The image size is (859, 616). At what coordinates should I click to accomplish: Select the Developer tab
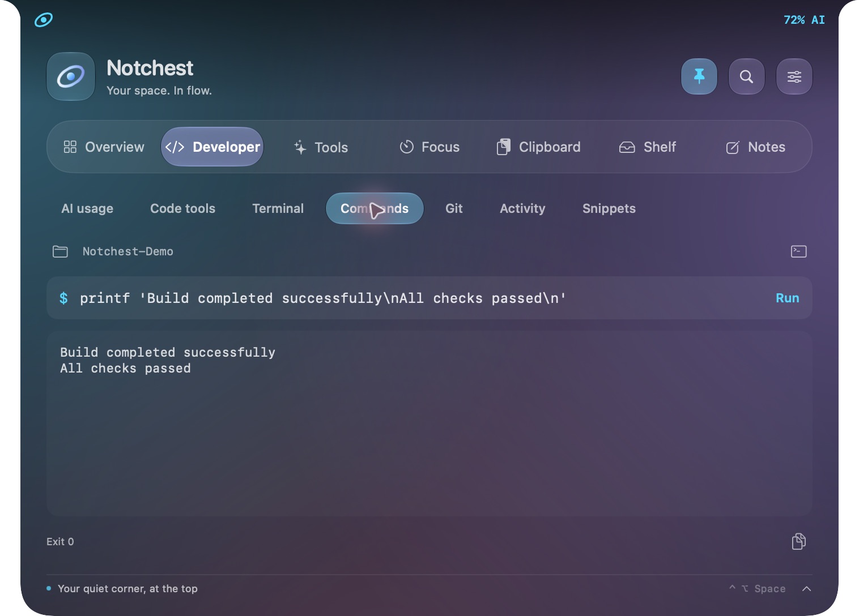point(212,147)
